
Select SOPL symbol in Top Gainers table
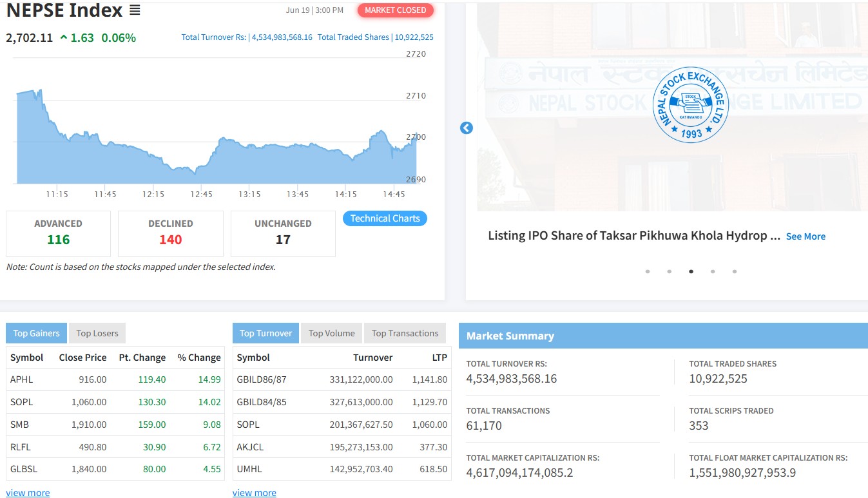21,402
